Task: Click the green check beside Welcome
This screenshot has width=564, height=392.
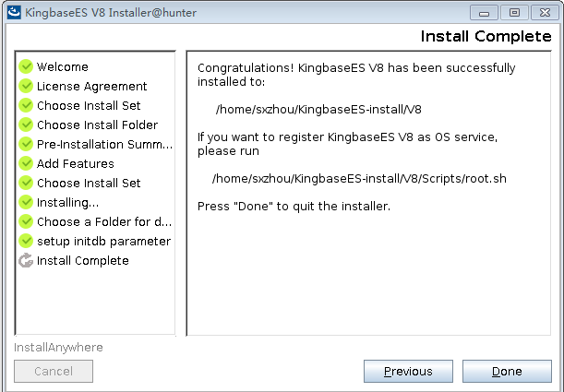Action: click(x=26, y=66)
